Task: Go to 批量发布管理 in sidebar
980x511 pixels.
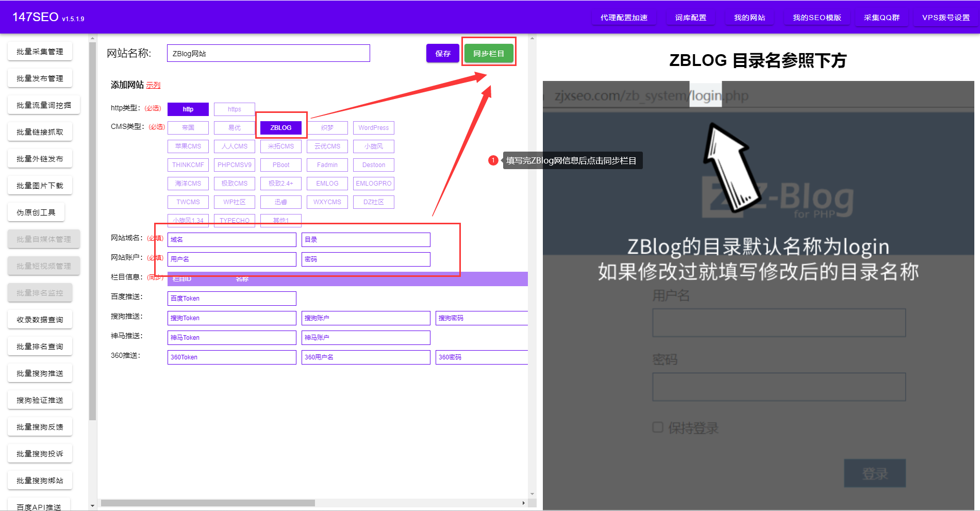Action: click(40, 78)
